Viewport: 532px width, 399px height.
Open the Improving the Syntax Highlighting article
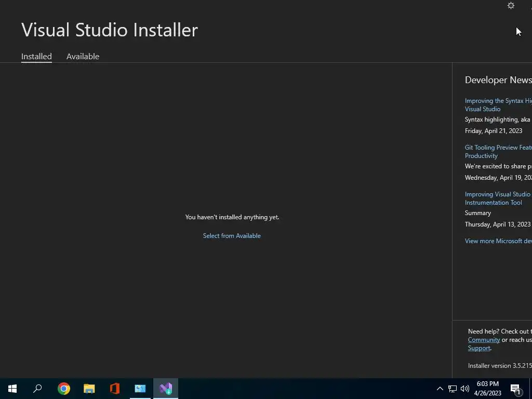click(x=498, y=105)
